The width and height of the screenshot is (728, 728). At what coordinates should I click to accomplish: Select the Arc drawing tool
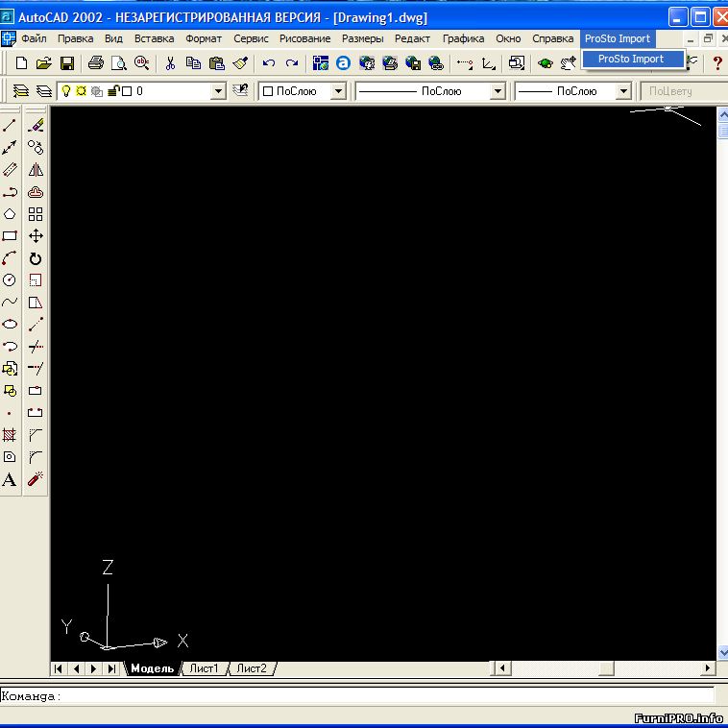pyautogui.click(x=10, y=258)
